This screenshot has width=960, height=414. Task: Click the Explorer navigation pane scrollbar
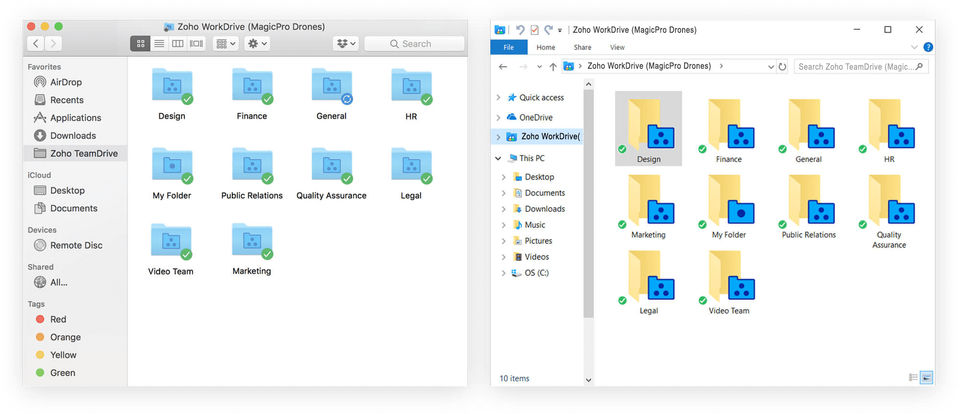click(x=588, y=205)
